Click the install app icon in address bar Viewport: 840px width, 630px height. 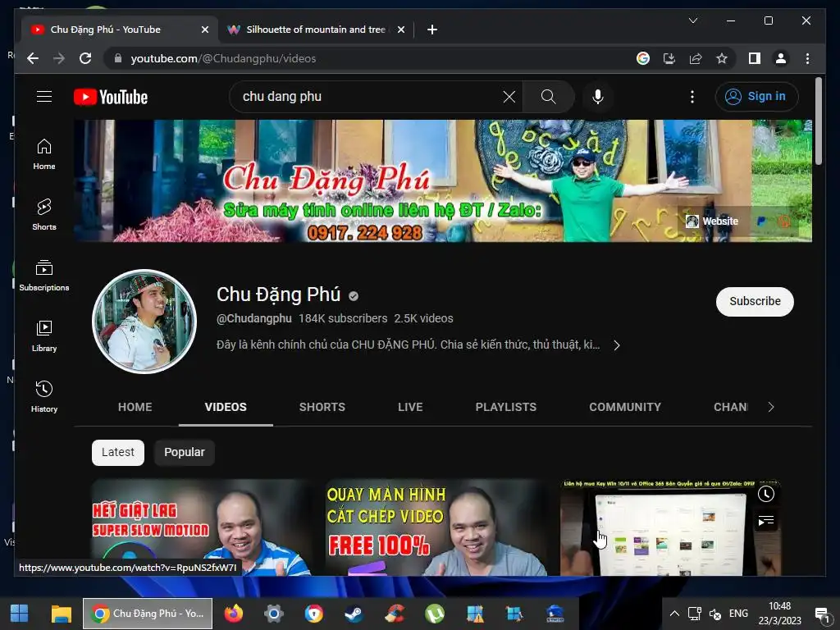pos(669,58)
